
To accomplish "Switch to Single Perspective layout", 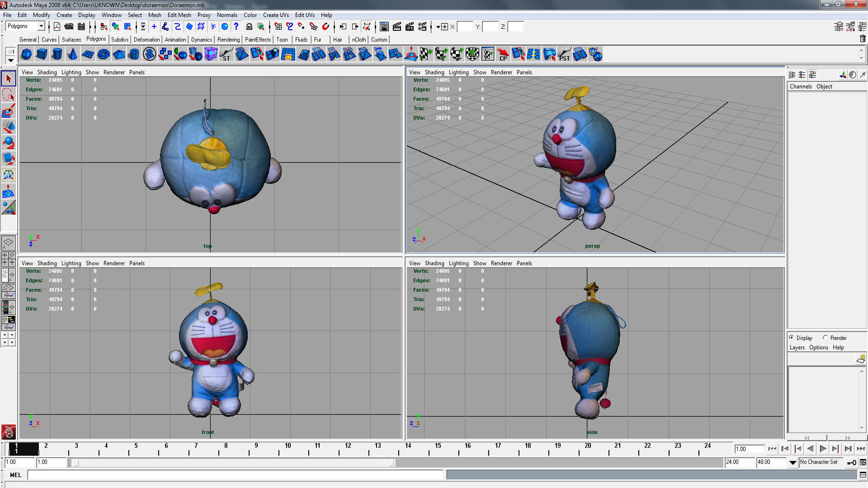I will (x=8, y=243).
